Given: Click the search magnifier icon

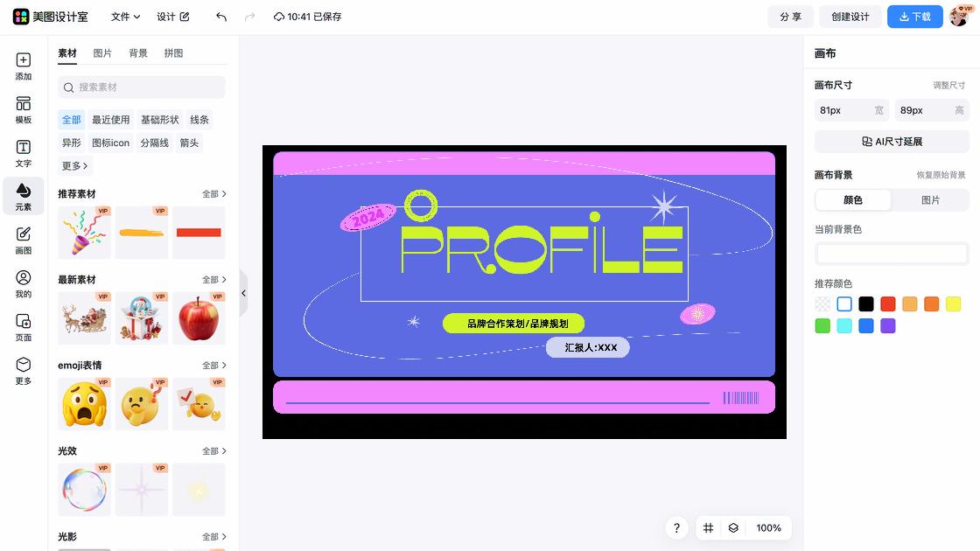Looking at the screenshot, I should coord(69,87).
